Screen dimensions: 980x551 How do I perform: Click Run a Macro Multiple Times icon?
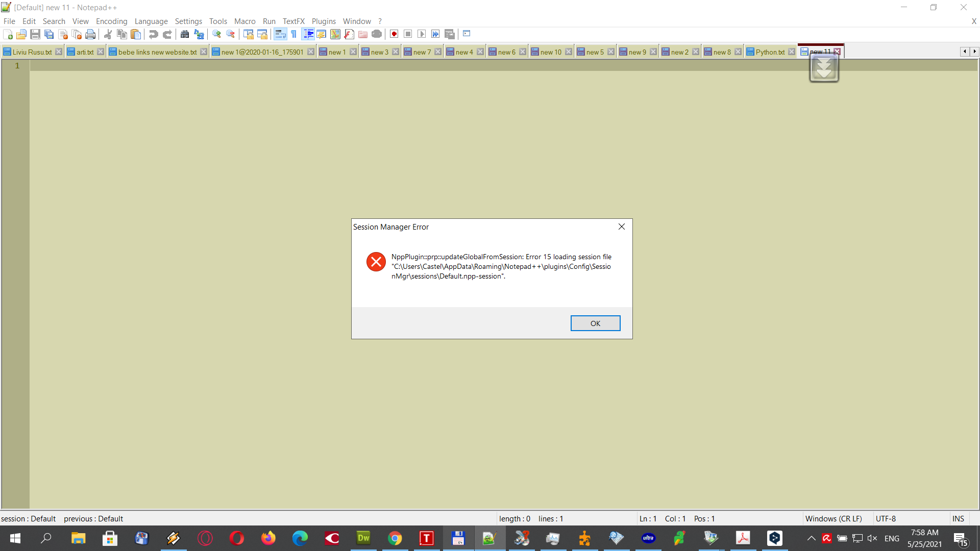coord(435,34)
